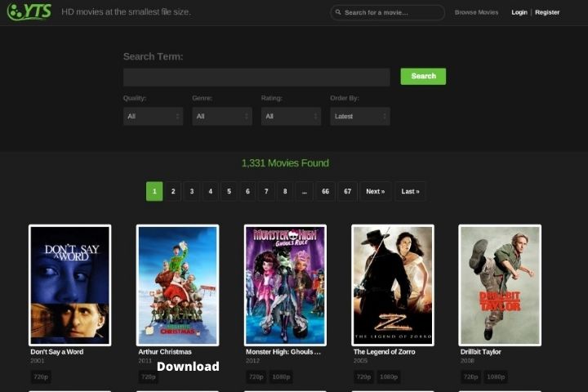Click the year 2008 under Drillbit Taylor
Screen dimensions: 588x392
click(467, 360)
